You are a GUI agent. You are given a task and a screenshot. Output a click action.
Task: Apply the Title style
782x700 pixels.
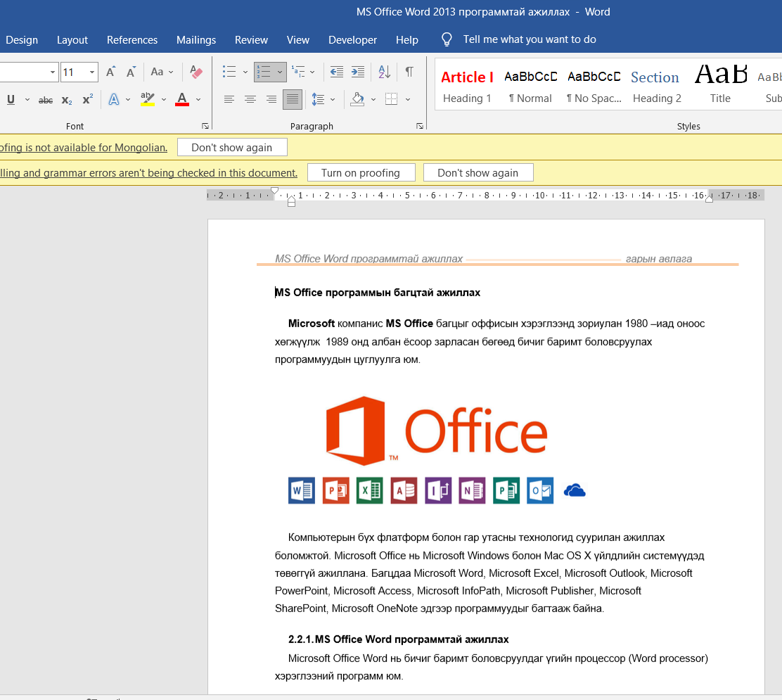click(721, 85)
